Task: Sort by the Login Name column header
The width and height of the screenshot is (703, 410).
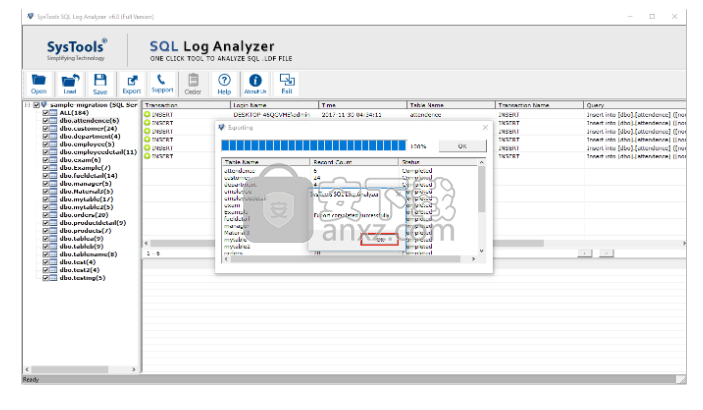Action: pos(274,105)
